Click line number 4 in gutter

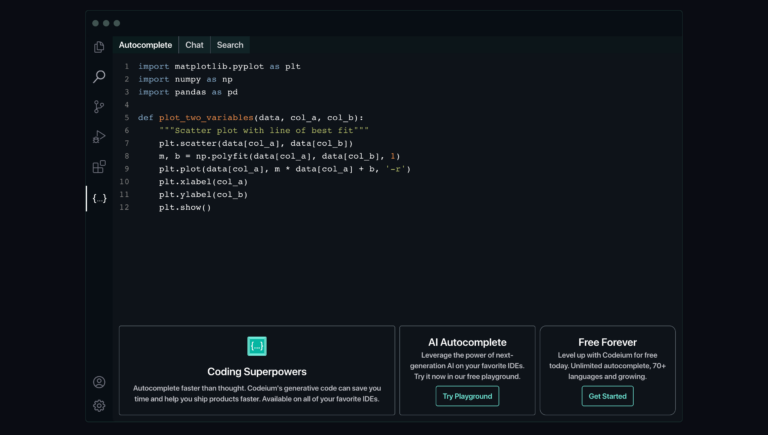(126, 104)
